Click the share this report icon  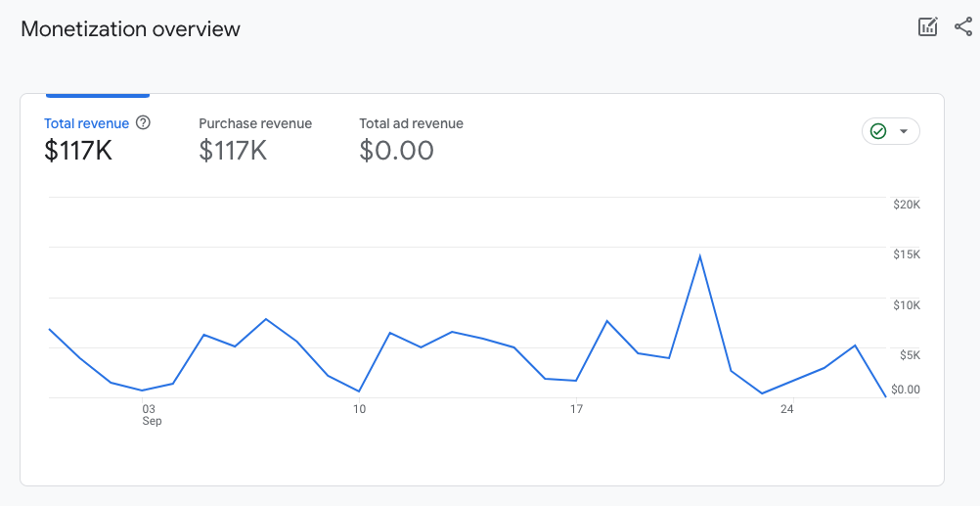[962, 27]
